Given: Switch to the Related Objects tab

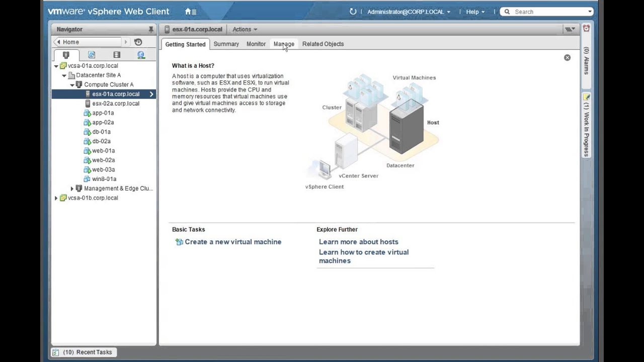Looking at the screenshot, I should click(323, 44).
